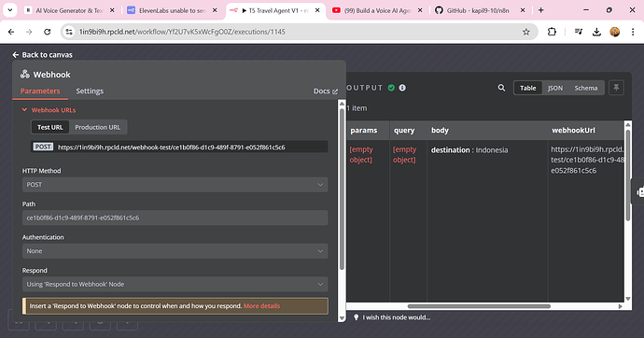Switch to the Parameters tab
Viewport: 644px width, 338px height.
pos(40,92)
